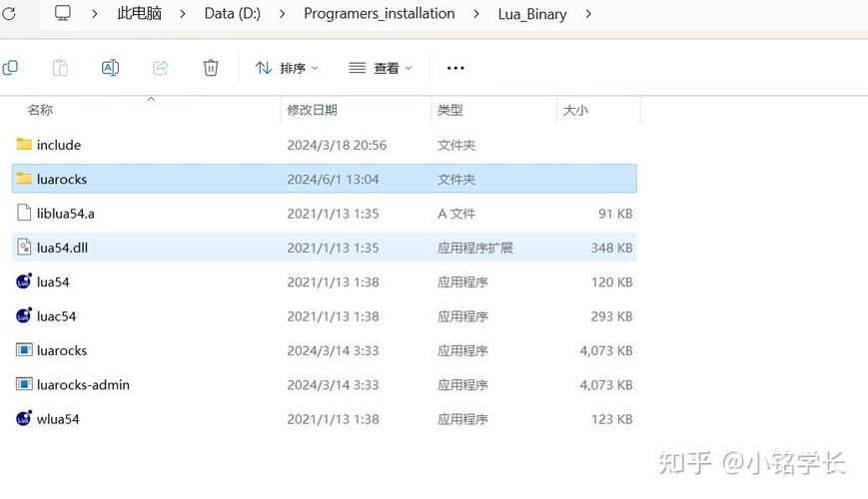The width and height of the screenshot is (868, 499).
Task: Click Lua_Binary breadcrumb segment
Action: 532,14
